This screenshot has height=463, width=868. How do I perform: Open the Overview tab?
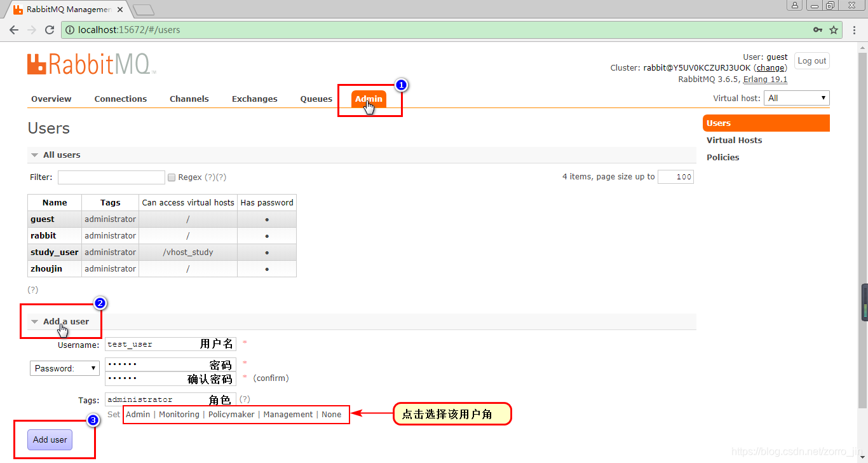coord(51,99)
